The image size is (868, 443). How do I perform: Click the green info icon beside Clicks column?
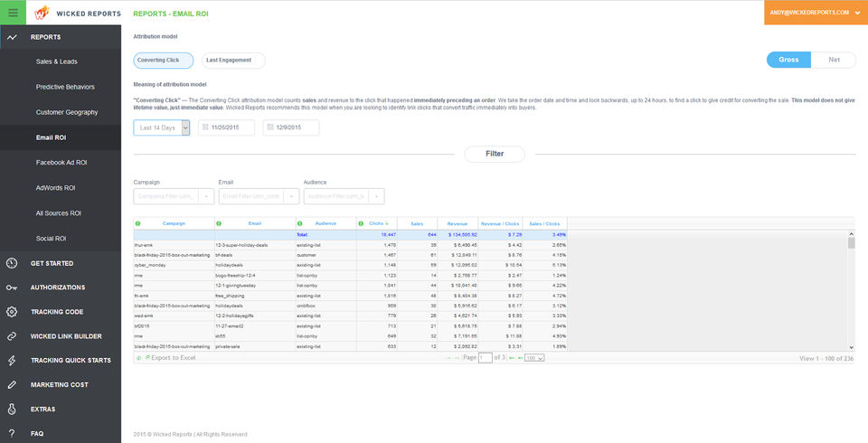(362, 223)
